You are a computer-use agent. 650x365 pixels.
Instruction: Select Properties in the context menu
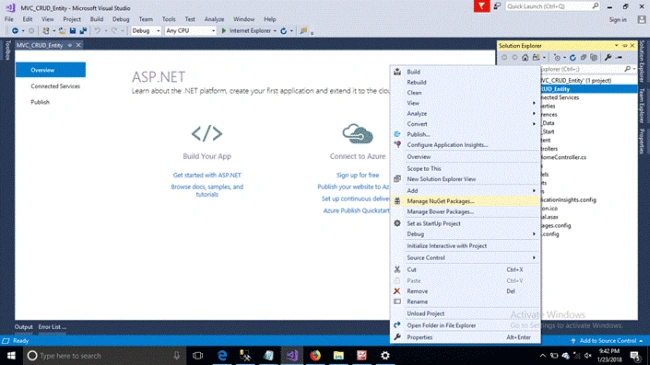(x=466, y=337)
